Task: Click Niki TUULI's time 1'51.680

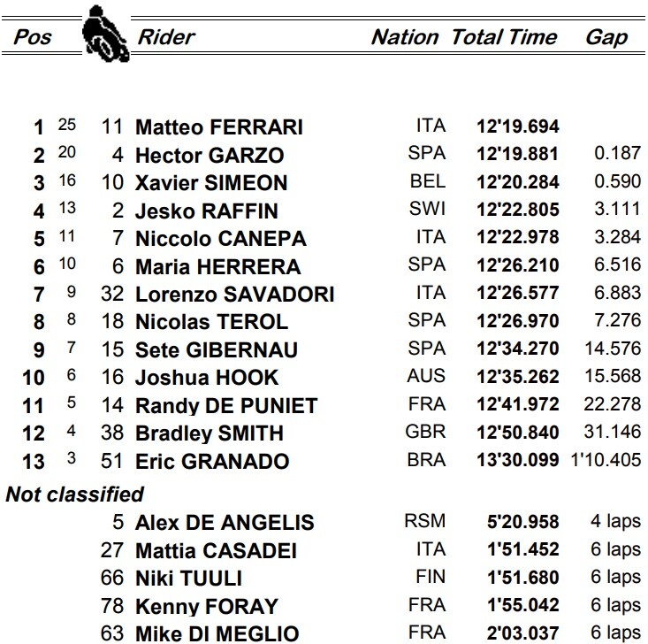Action: tap(523, 578)
